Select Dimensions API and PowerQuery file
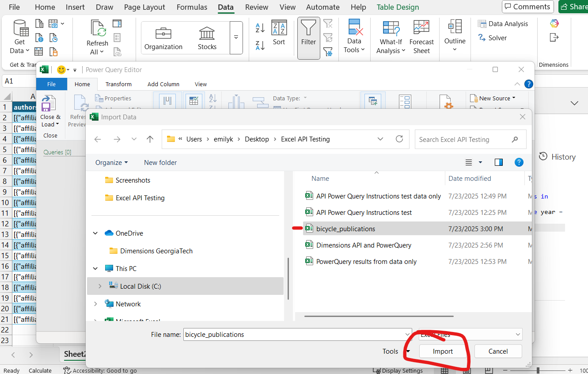The height and width of the screenshot is (374, 588). pyautogui.click(x=364, y=245)
